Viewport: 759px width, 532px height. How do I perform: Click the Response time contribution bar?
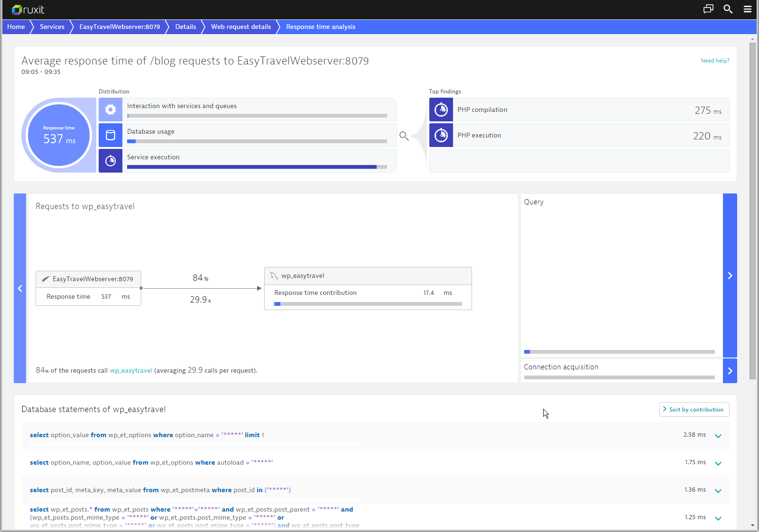point(368,304)
